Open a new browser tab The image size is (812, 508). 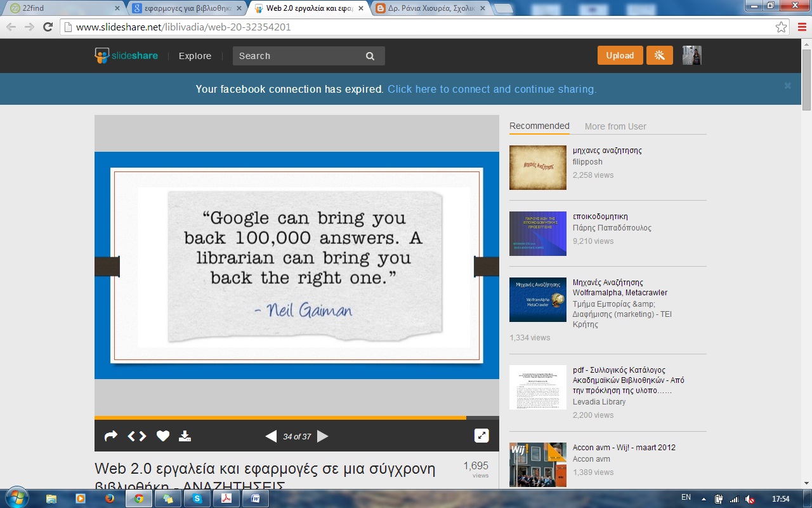click(x=503, y=8)
